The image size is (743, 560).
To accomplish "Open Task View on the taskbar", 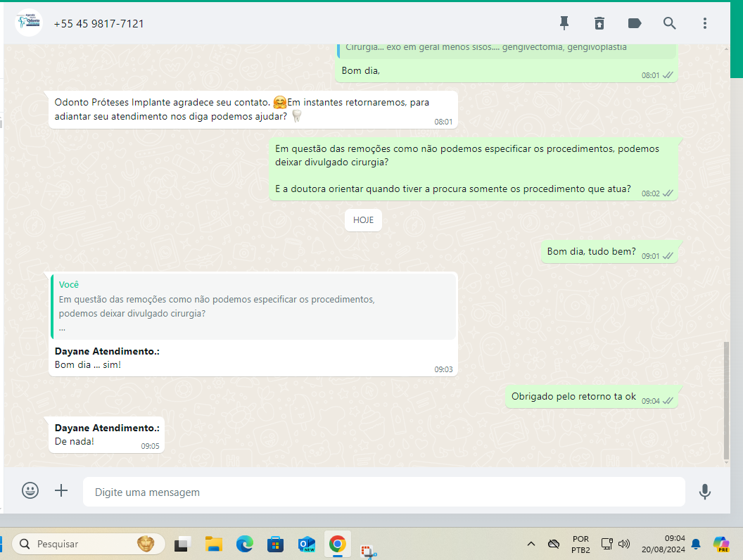I will [182, 545].
